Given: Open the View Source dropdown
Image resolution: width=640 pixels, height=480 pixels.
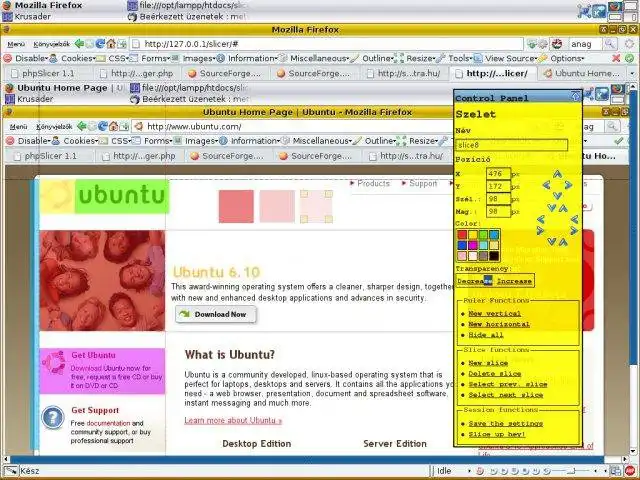Looking at the screenshot, I should [x=506, y=58].
